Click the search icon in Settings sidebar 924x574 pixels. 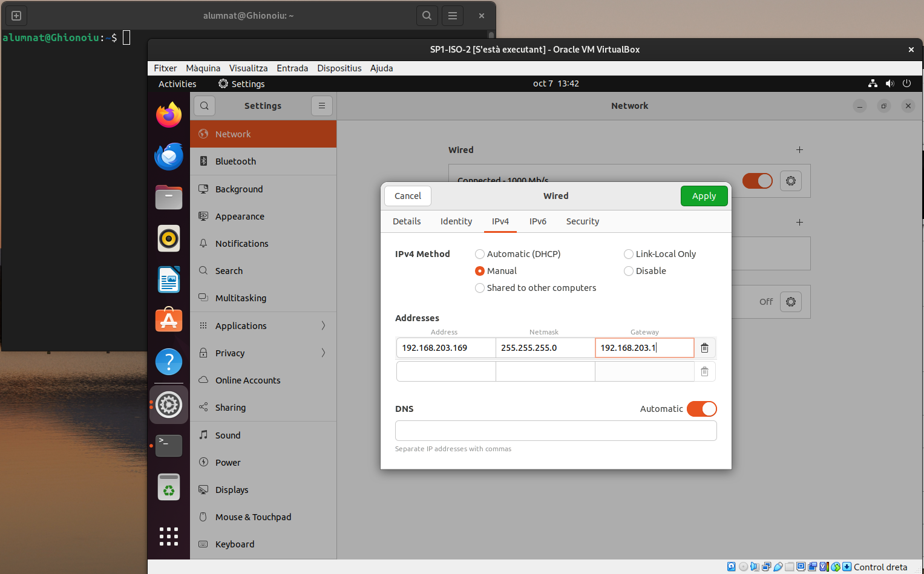point(205,106)
